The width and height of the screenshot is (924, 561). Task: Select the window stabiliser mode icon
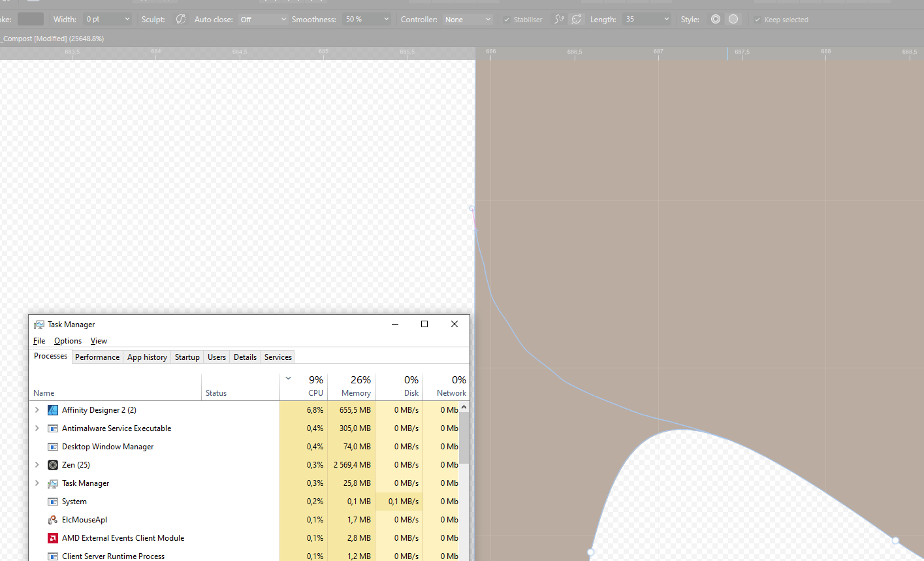coord(577,20)
